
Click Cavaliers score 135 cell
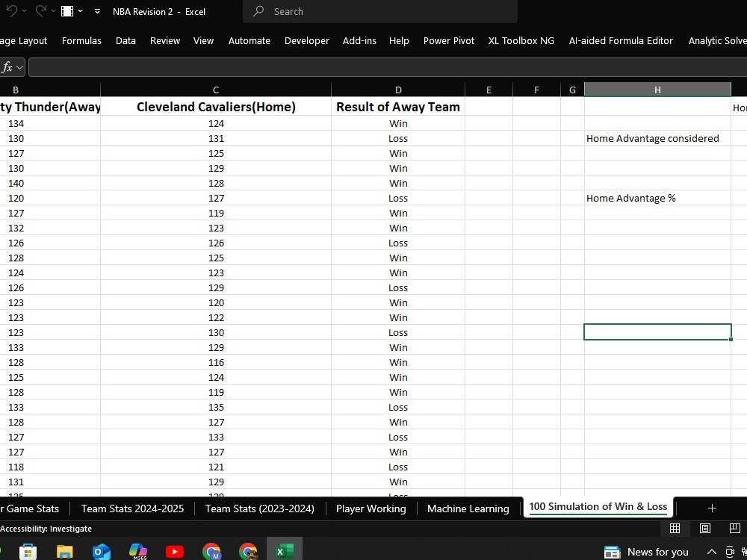coord(216,407)
